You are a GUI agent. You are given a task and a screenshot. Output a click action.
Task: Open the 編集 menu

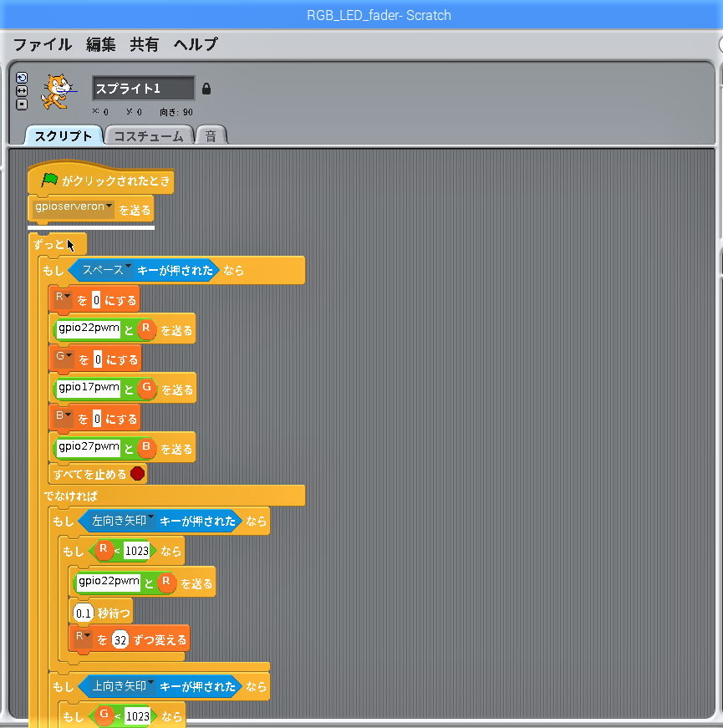[101, 44]
